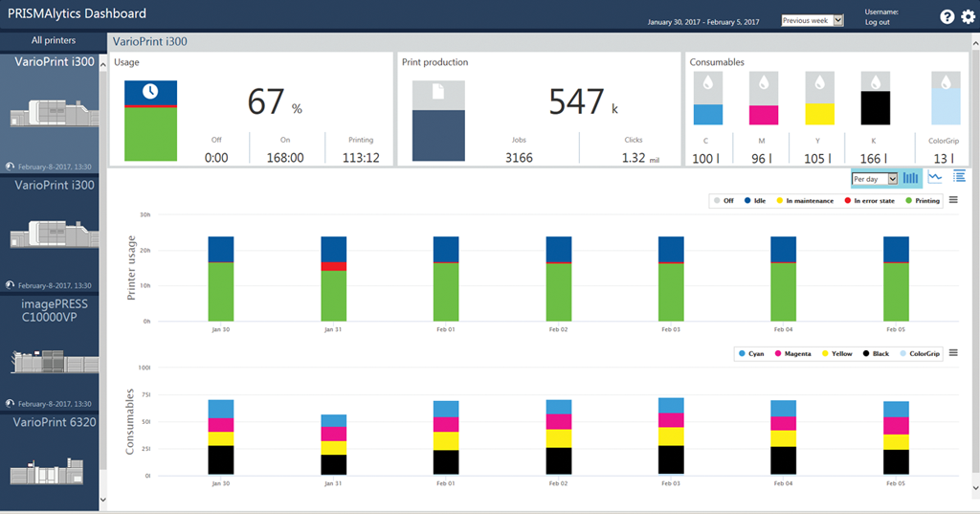Open the help question mark icon
This screenshot has height=514, width=980.
[947, 17]
